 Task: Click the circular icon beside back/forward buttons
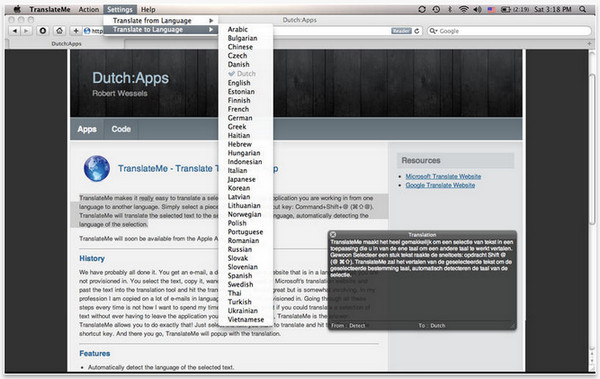coord(43,31)
